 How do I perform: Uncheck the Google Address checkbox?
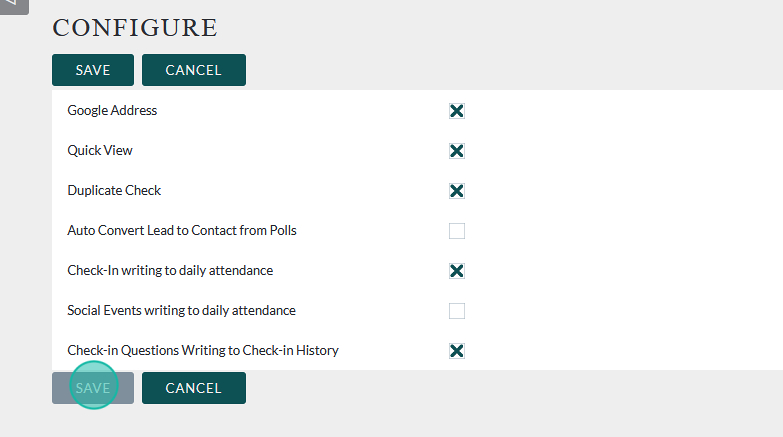click(457, 111)
